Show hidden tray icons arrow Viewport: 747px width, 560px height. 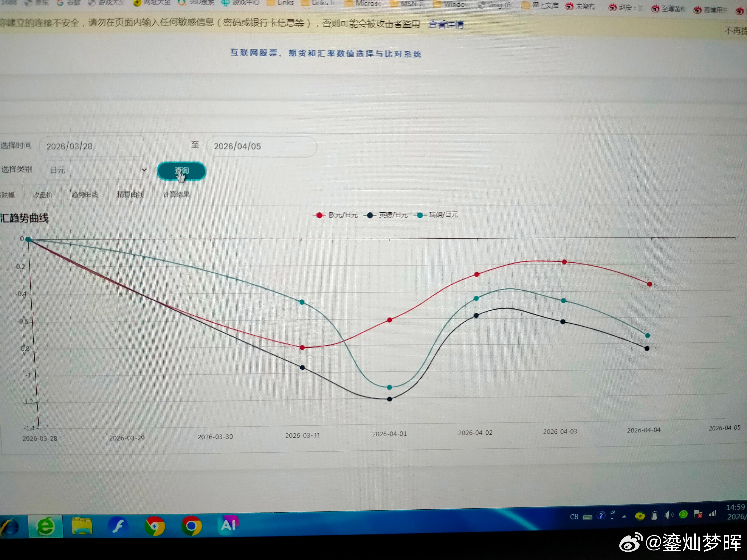pyautogui.click(x=624, y=517)
